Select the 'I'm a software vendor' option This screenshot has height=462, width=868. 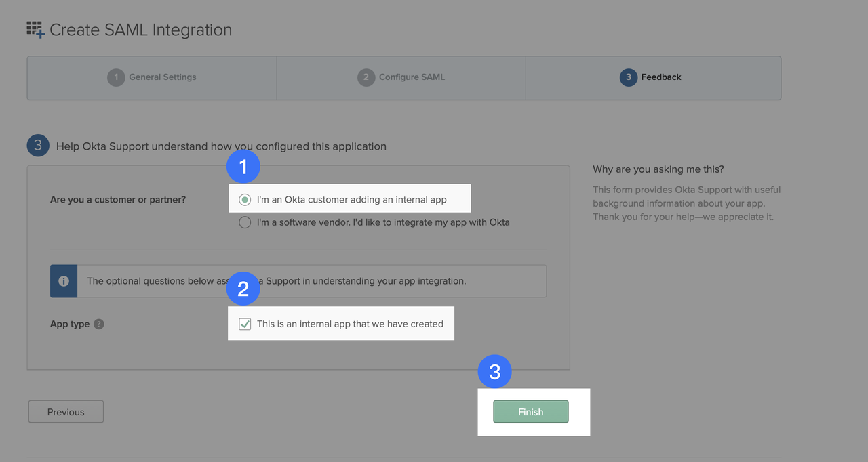(x=244, y=222)
